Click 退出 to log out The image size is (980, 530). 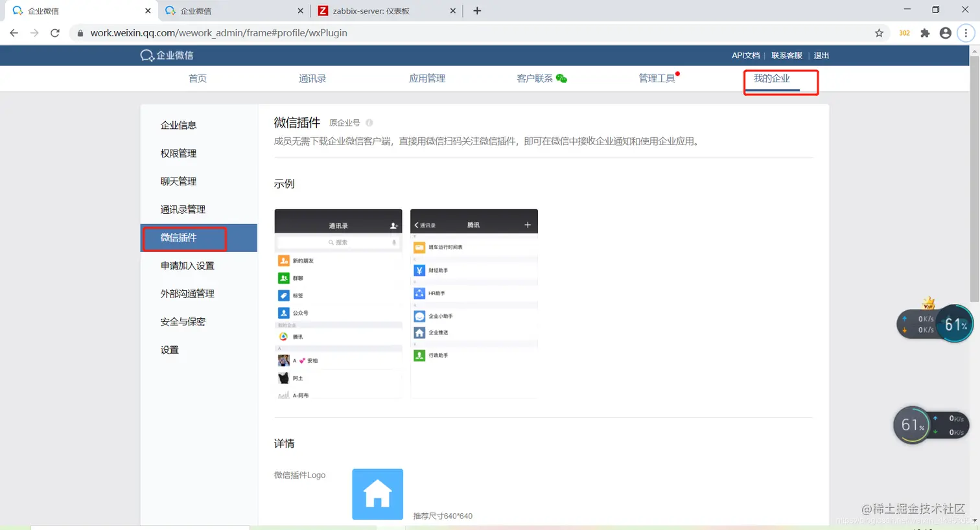[x=821, y=55]
